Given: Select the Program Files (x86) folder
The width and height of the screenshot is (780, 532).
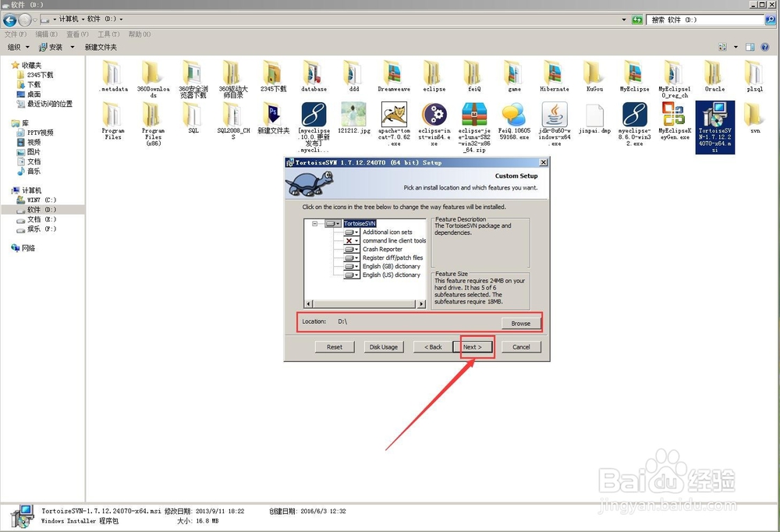Looking at the screenshot, I should click(153, 124).
